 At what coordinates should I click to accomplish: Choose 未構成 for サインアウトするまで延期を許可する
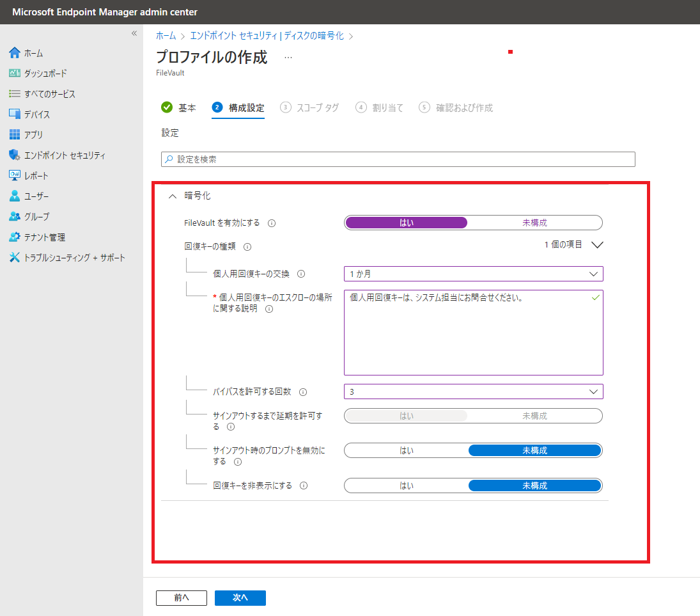534,416
